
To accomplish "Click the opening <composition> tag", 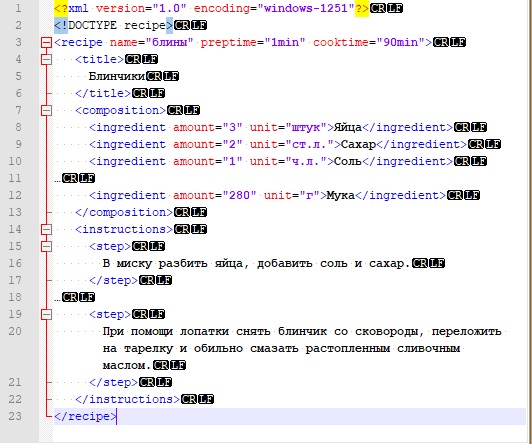I will click(120, 110).
